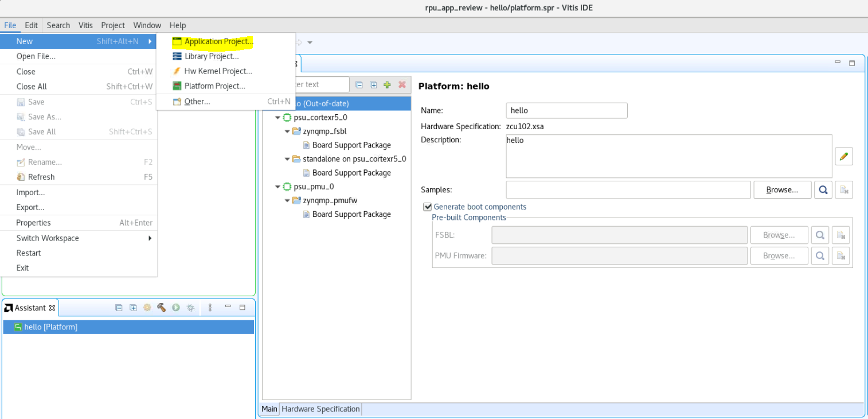Open the settings gear icon in Assistant panel

tap(147, 308)
